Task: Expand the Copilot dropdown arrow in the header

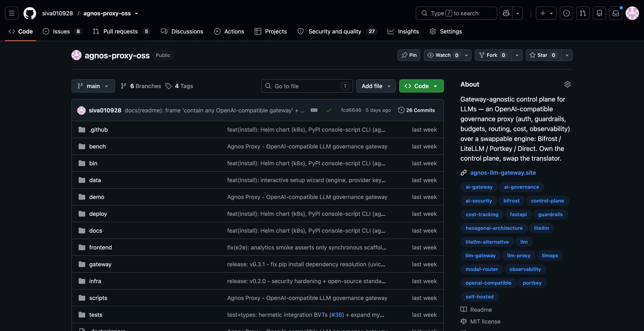Action: pos(517,13)
